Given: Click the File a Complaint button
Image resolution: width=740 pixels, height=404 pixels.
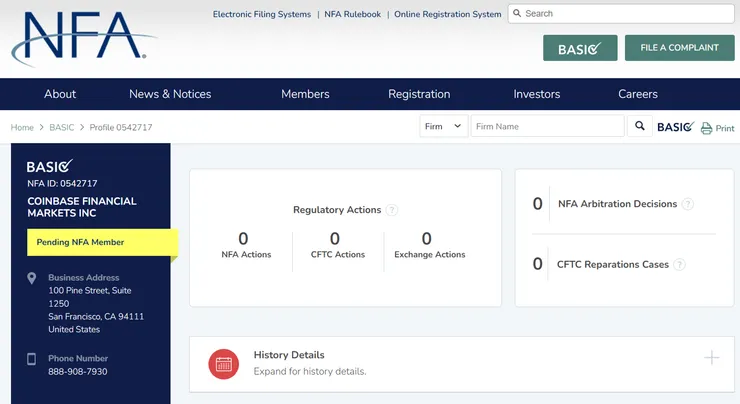Looking at the screenshot, I should 679,48.
